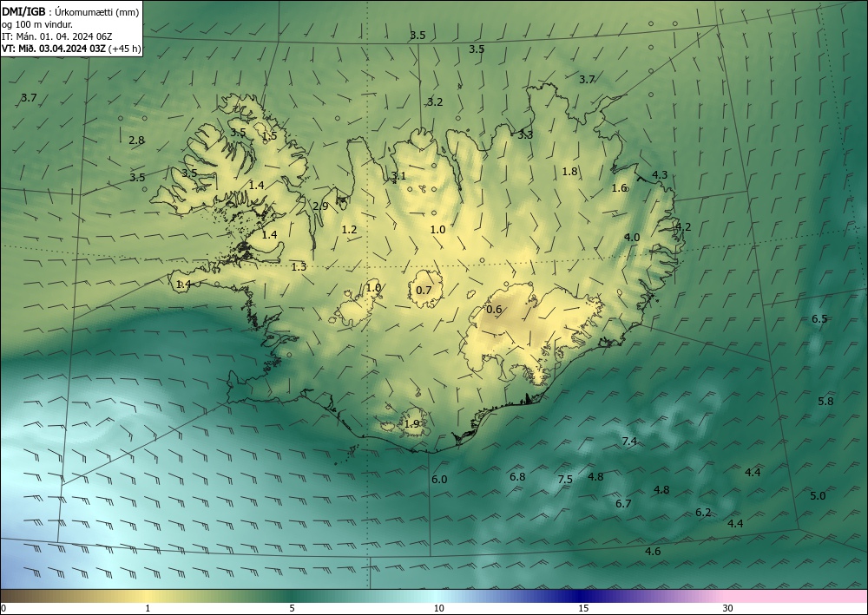Select the 5.0 value label
This screenshot has height=615, width=868.
point(818,496)
